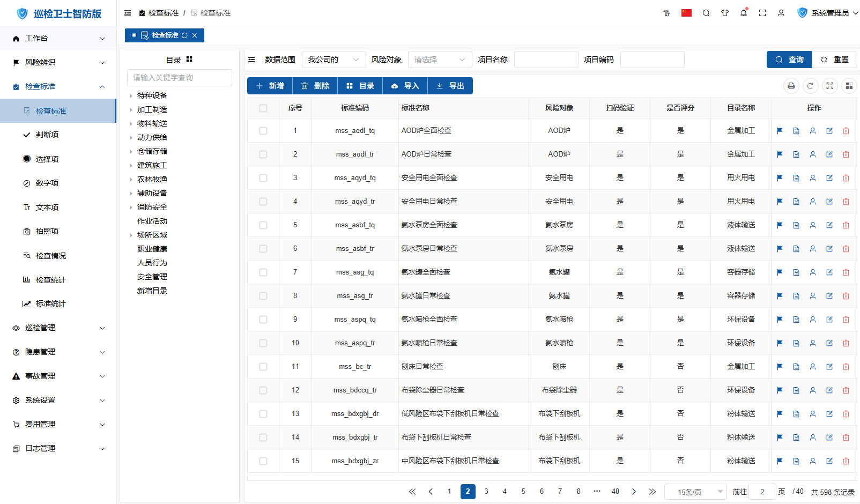
Task: Click the print icon above table
Action: click(791, 86)
